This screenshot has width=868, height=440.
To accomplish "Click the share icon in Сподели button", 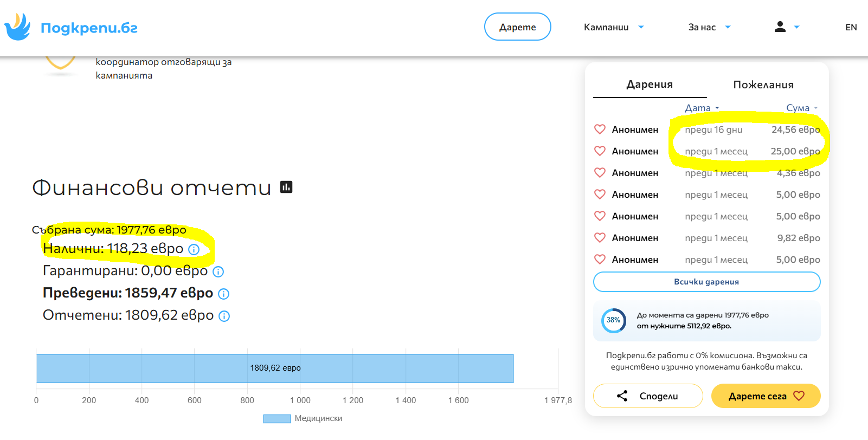I will point(622,396).
